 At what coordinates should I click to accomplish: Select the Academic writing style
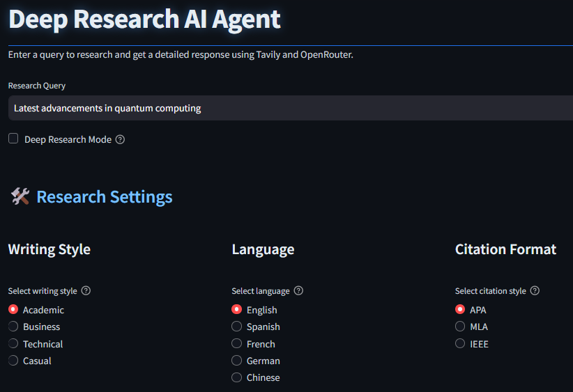coord(13,310)
